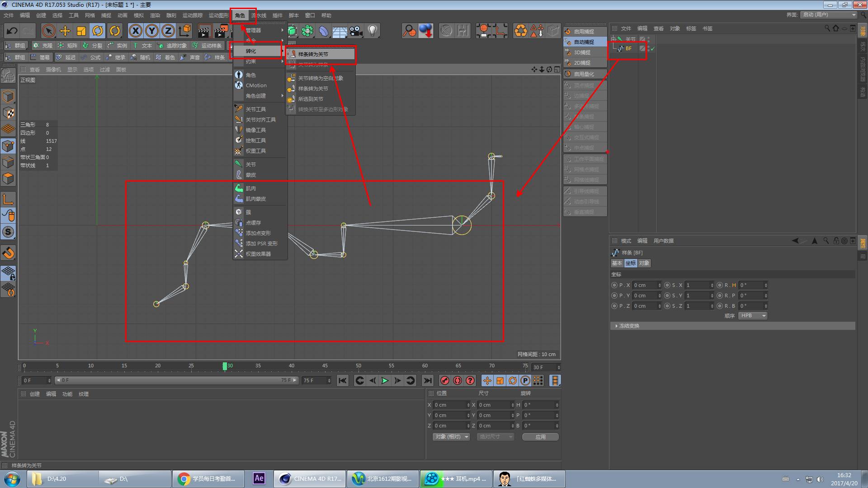Viewport: 868px width, 488px height.
Task: Toggle the P.X animation radio dot
Action: (x=614, y=285)
